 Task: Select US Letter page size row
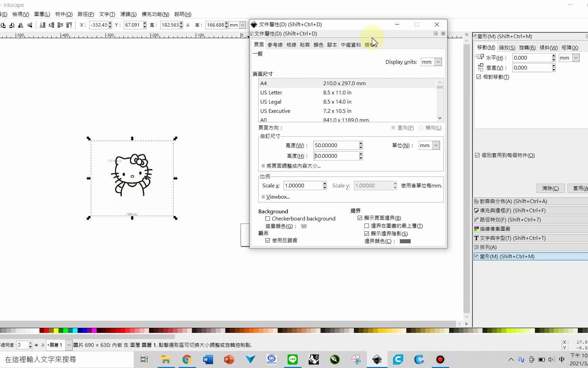[x=347, y=93]
